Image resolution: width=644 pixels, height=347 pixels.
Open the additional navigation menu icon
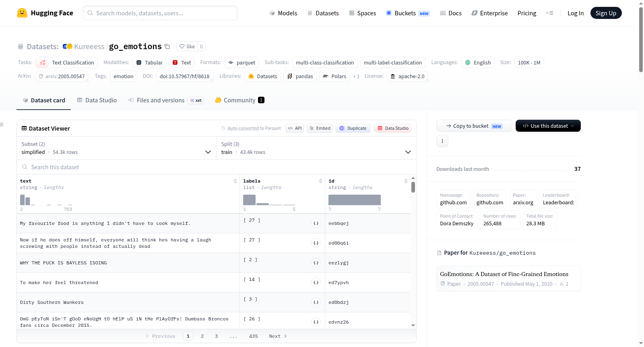[549, 13]
